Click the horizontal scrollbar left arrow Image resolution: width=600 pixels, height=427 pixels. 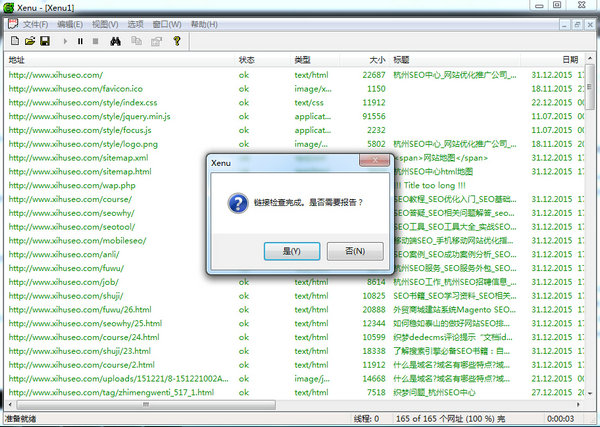click(x=10, y=404)
